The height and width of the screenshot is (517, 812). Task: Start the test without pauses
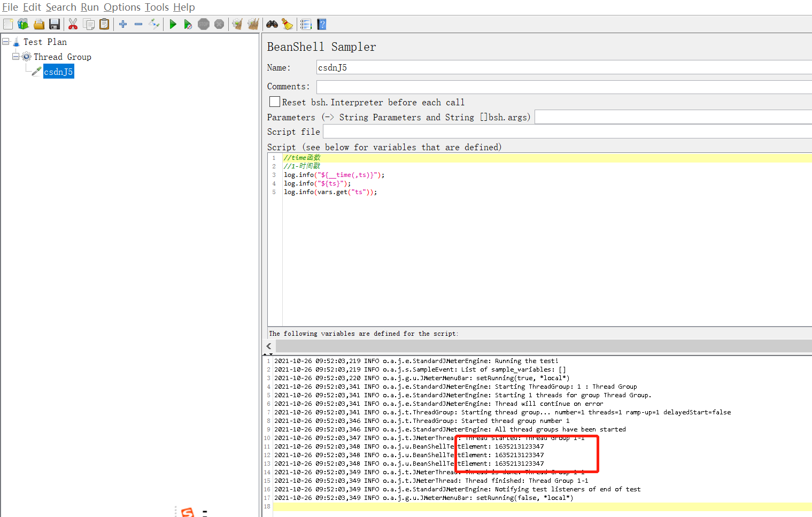[x=188, y=24]
